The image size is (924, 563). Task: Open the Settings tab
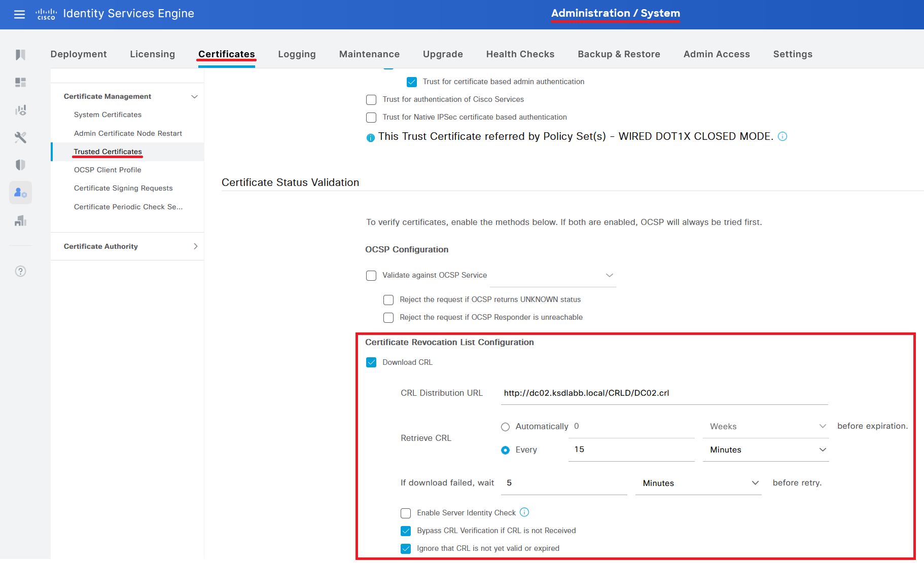pyautogui.click(x=793, y=54)
